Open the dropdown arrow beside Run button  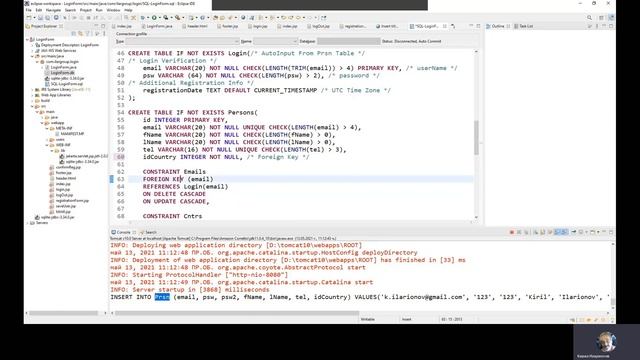coord(160,18)
